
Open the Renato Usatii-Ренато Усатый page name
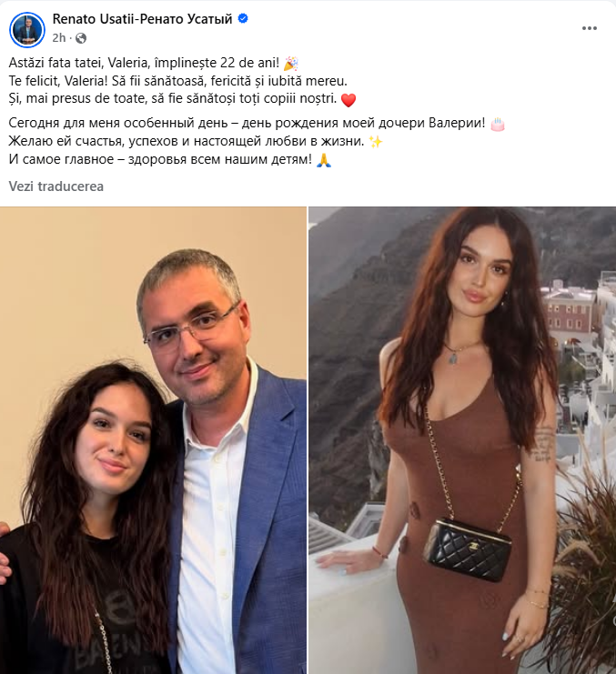click(x=142, y=19)
